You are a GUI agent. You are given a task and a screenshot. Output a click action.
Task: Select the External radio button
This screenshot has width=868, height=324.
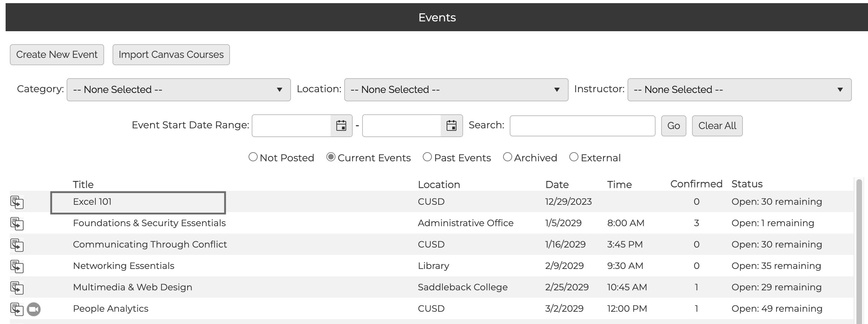[574, 157]
